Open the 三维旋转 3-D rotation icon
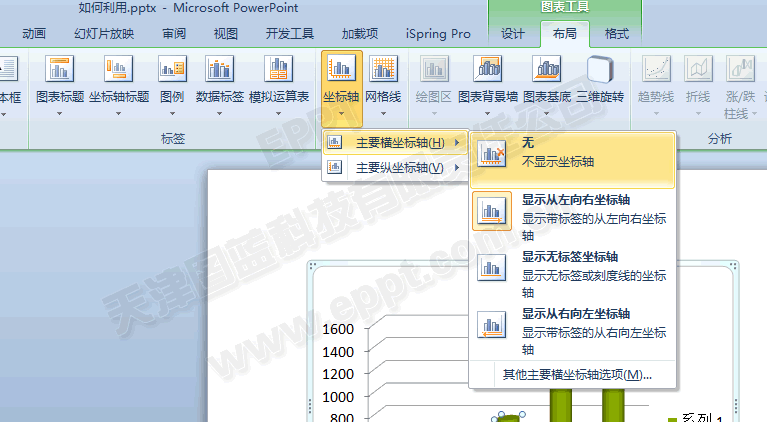 pyautogui.click(x=600, y=68)
